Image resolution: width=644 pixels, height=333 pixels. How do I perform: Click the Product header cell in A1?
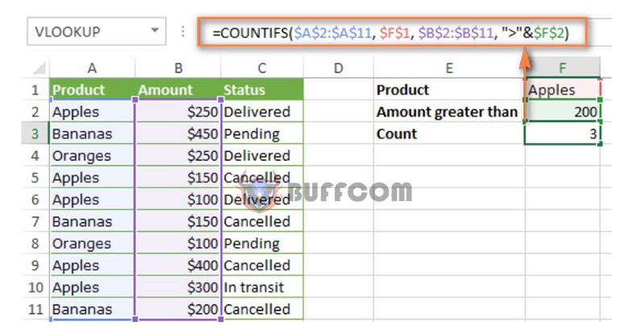[92, 89]
